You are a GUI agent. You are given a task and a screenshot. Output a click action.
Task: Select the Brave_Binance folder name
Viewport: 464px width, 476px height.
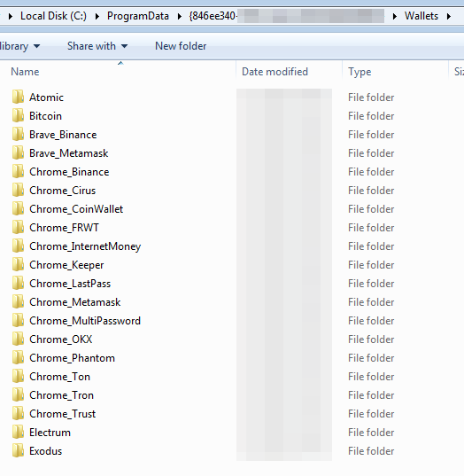(x=63, y=135)
